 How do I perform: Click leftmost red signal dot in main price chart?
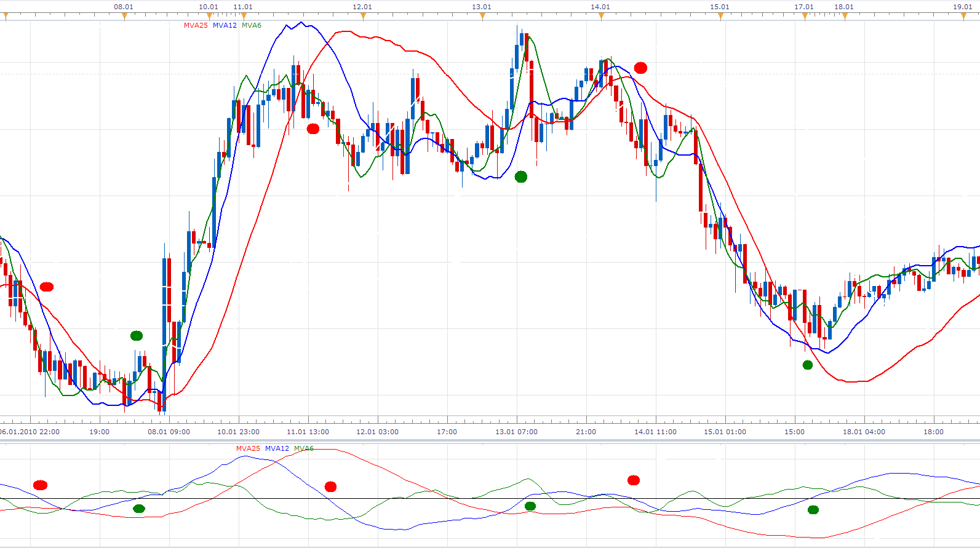click(47, 287)
